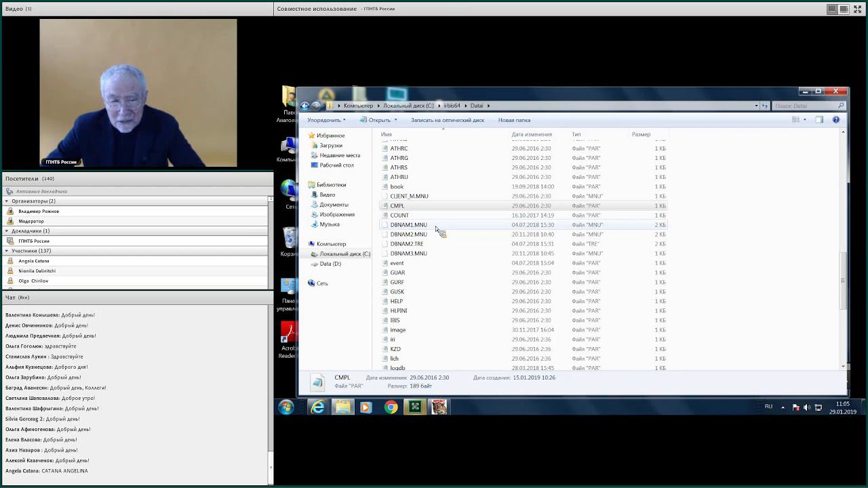This screenshot has width=868, height=488.
Task: Collapse the Участники (137) group
Action: (7, 251)
